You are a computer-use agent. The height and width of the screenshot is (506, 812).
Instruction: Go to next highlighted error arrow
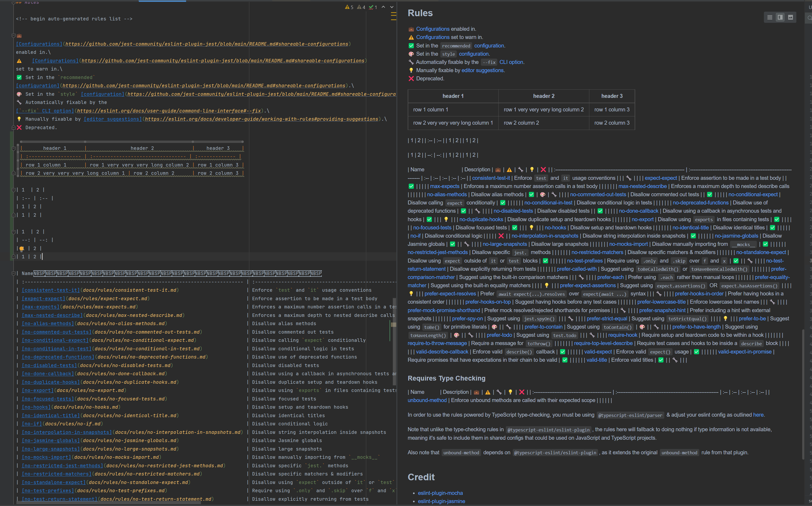392,7
